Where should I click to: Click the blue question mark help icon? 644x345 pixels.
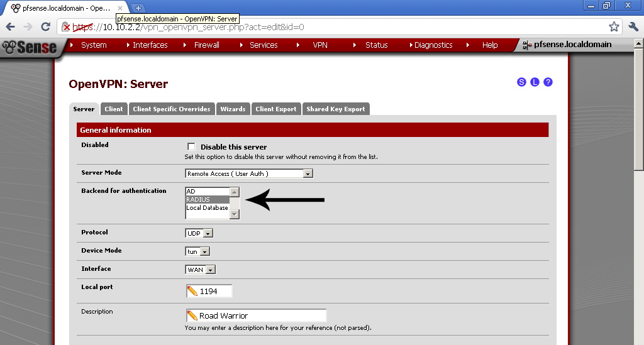click(548, 82)
